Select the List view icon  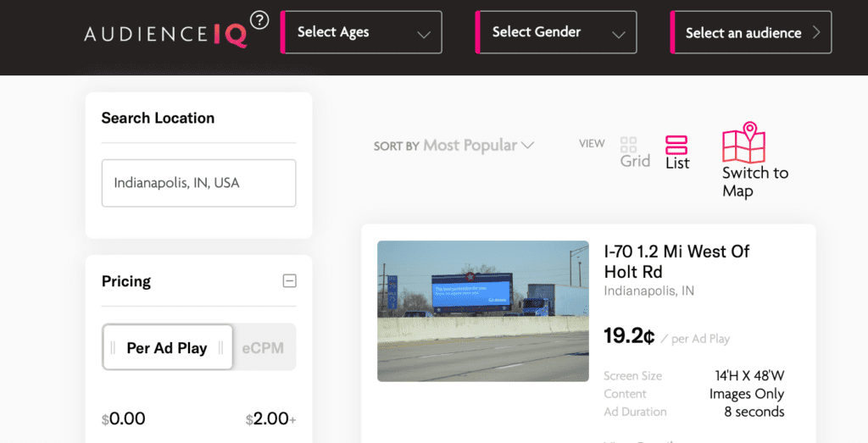click(676, 145)
